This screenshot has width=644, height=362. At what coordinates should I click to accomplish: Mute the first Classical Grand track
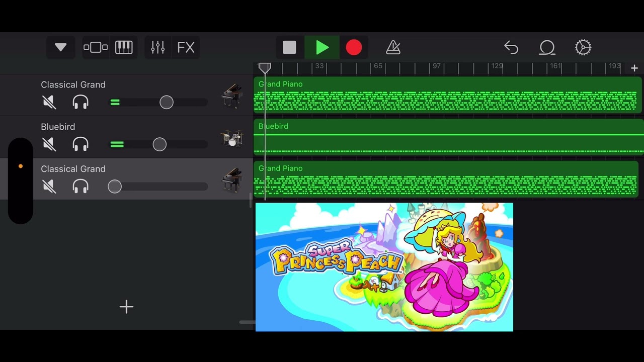coord(49,102)
